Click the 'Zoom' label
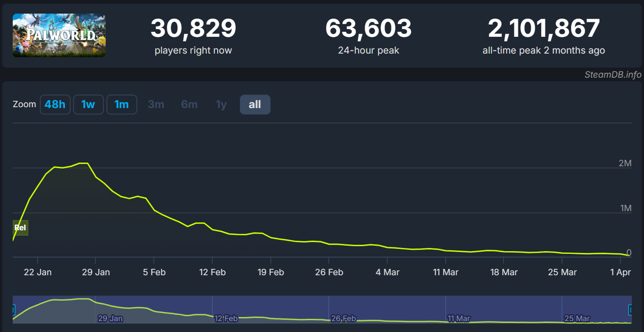The width and height of the screenshot is (644, 332). pos(24,104)
